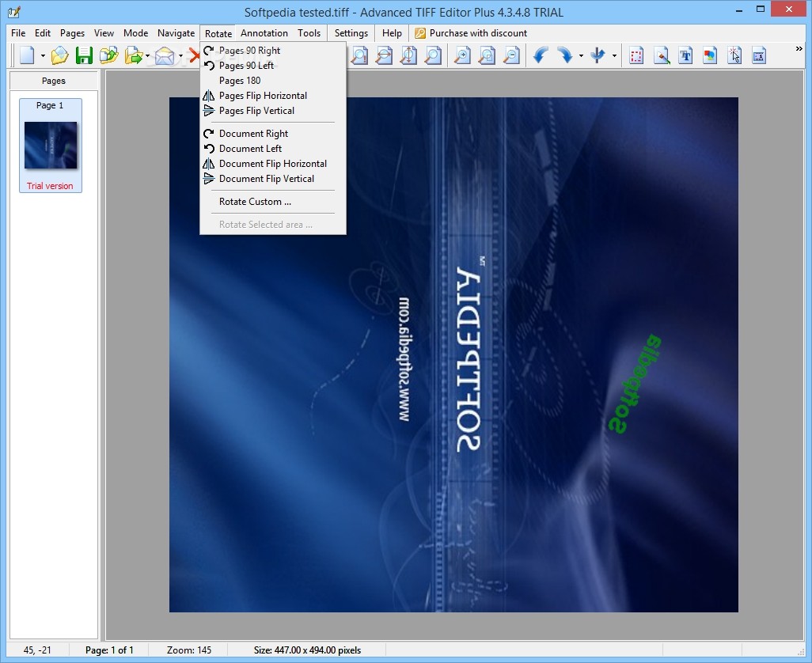
Task: Click the green Save floppy disk icon
Action: click(84, 55)
